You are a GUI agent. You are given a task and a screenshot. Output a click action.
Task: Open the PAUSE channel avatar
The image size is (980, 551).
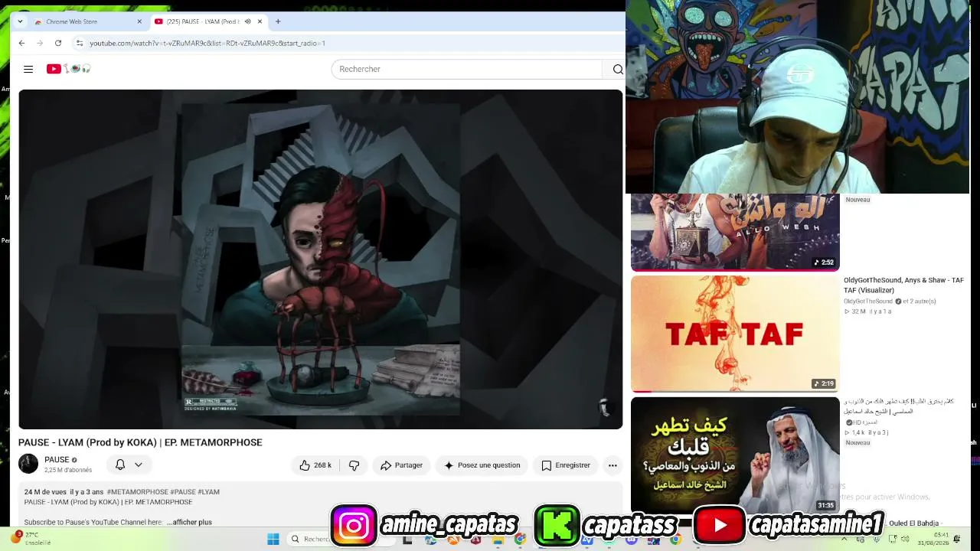(28, 464)
